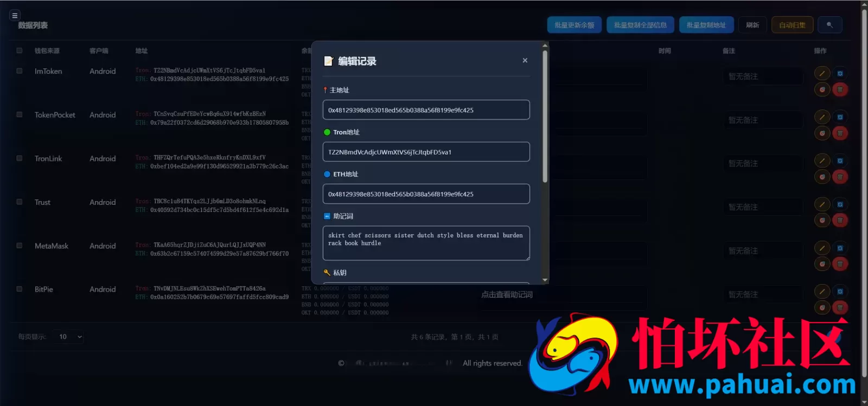
Task: Check the Trust row checkbox
Action: pos(20,202)
